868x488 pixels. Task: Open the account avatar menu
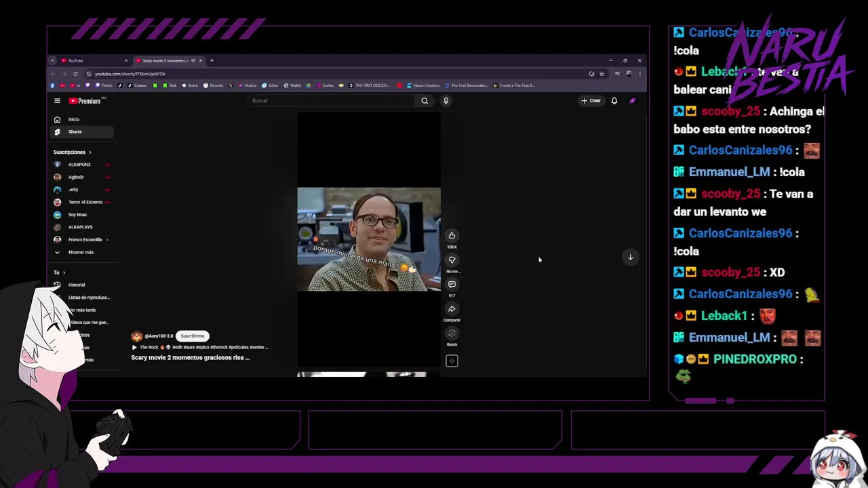click(632, 100)
